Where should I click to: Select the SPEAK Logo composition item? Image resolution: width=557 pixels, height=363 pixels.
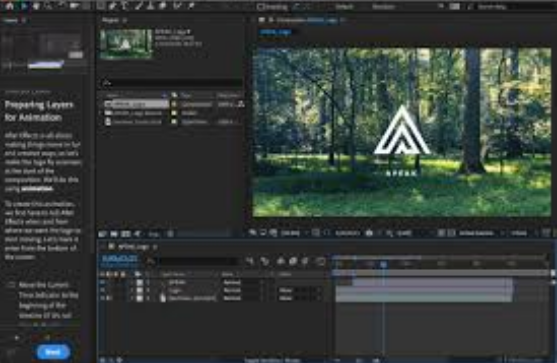pyautogui.click(x=136, y=104)
